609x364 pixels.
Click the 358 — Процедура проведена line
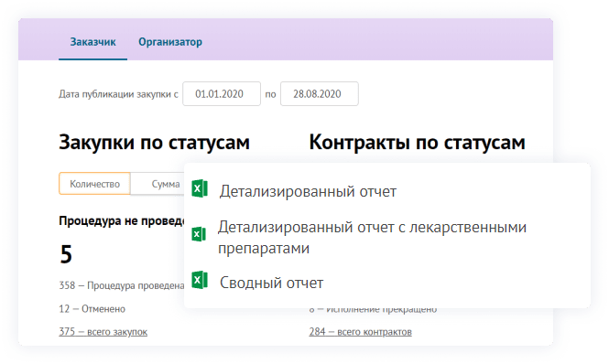pos(122,285)
